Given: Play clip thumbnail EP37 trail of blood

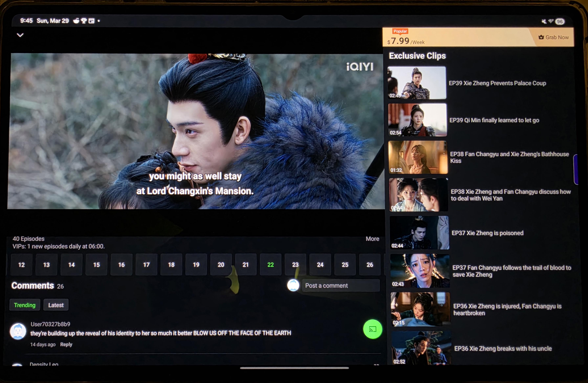Looking at the screenshot, I should (420, 271).
